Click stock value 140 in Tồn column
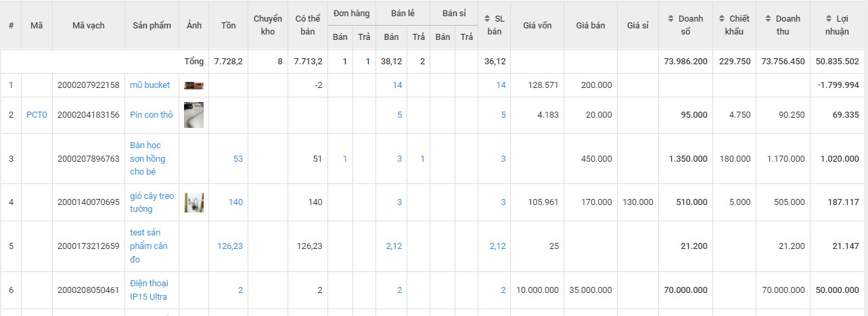 pyautogui.click(x=235, y=202)
